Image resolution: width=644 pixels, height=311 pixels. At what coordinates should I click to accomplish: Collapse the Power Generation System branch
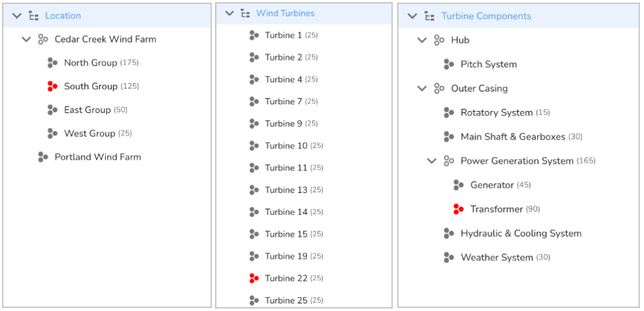431,161
